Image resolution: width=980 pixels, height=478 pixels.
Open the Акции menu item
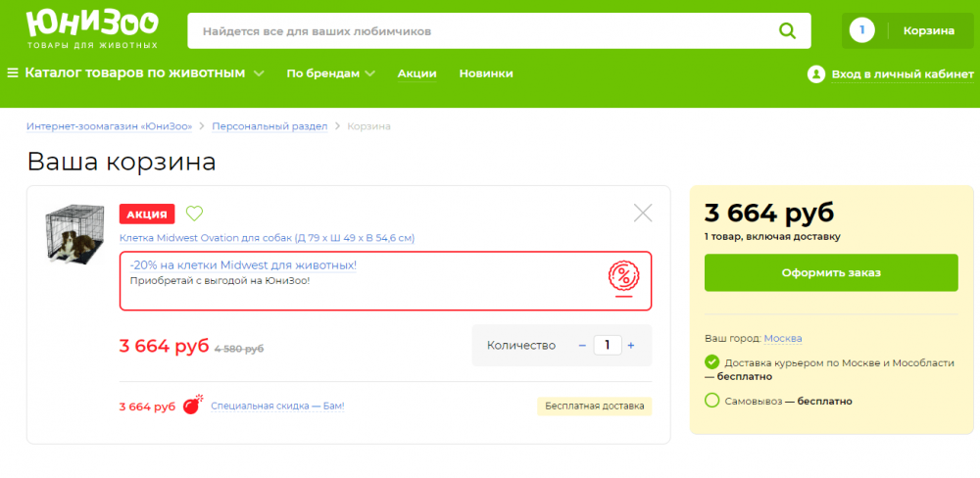point(416,73)
